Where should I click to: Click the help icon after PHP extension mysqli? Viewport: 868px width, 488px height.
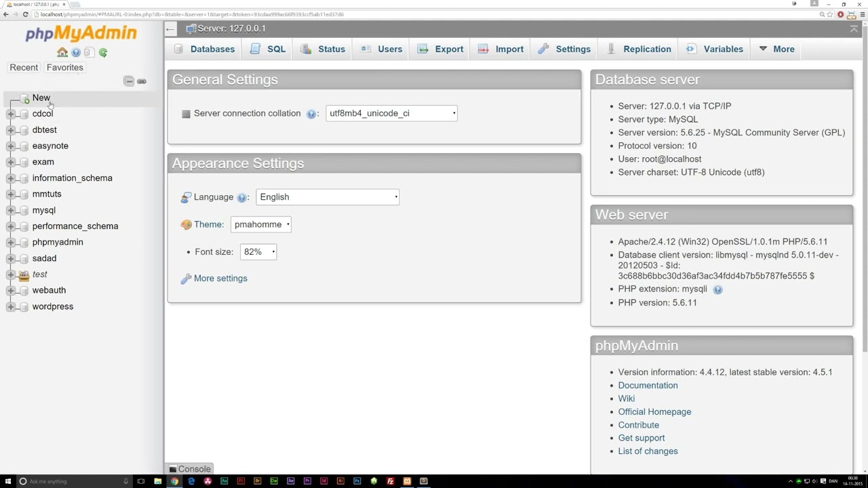717,289
